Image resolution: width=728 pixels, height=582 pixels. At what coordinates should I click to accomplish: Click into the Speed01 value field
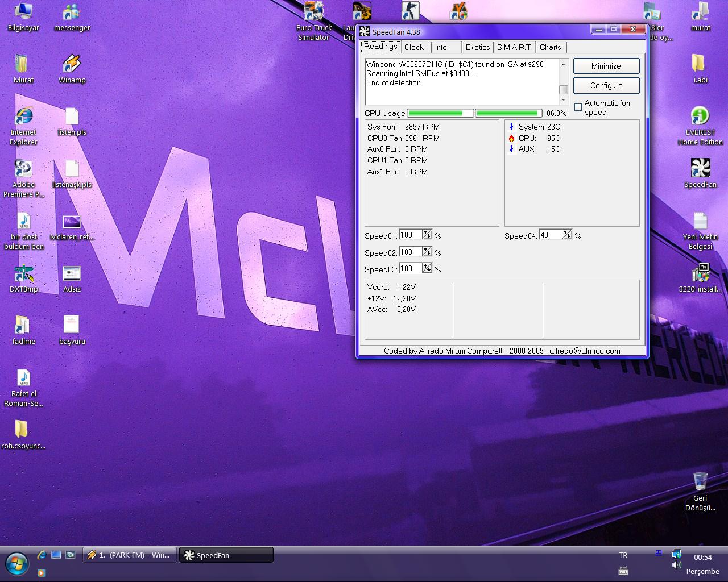[411, 235]
